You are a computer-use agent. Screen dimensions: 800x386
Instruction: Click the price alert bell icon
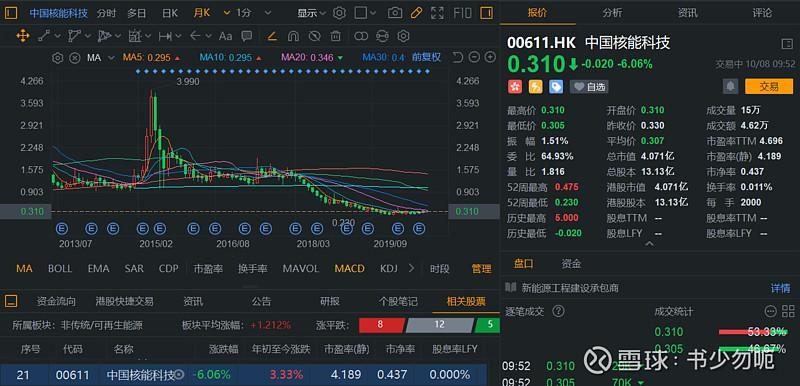click(730, 87)
